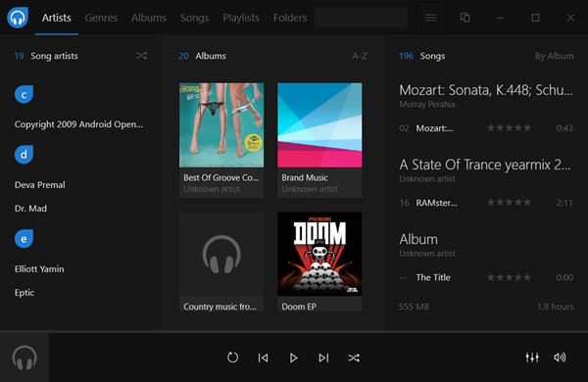The image size is (588, 382).
Task: Switch to the Artists tab
Action: (56, 18)
